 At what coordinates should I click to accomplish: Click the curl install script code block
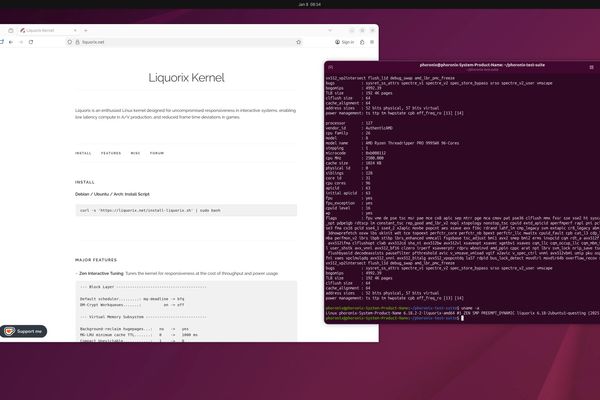coord(186,211)
